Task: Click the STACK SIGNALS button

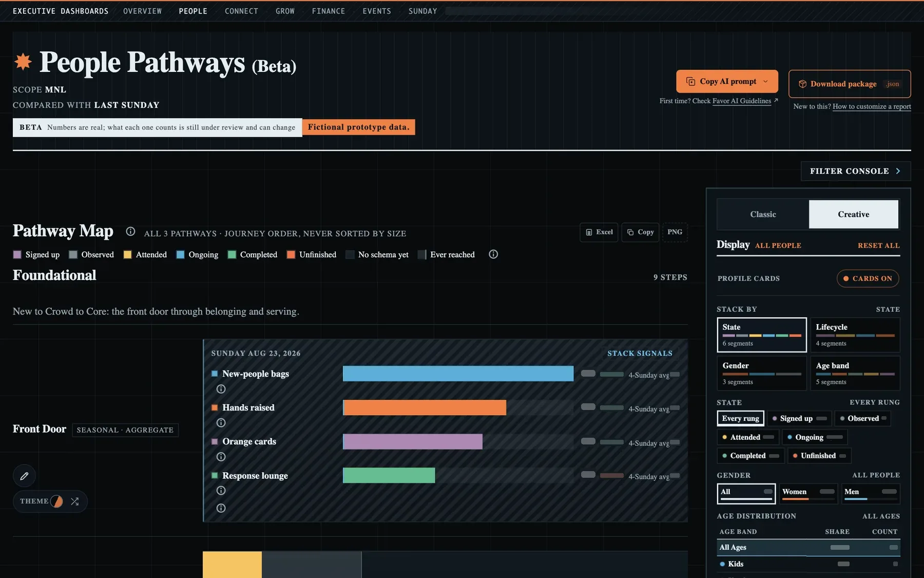Action: point(640,353)
